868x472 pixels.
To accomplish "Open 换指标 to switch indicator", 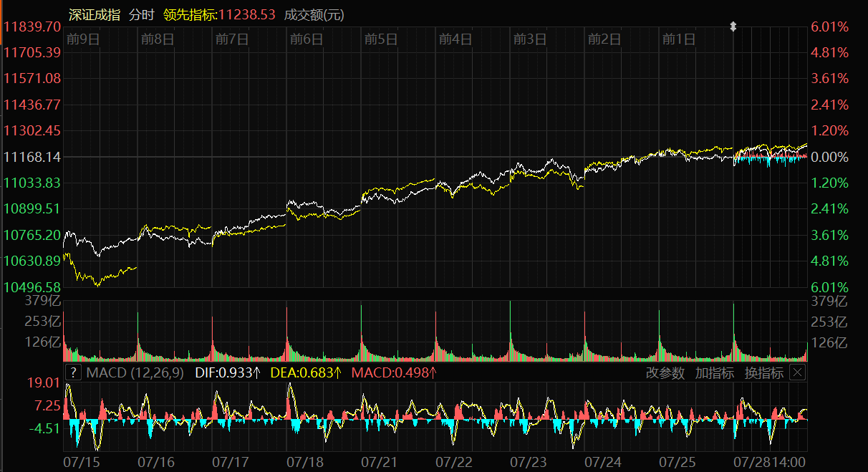I will tap(763, 373).
